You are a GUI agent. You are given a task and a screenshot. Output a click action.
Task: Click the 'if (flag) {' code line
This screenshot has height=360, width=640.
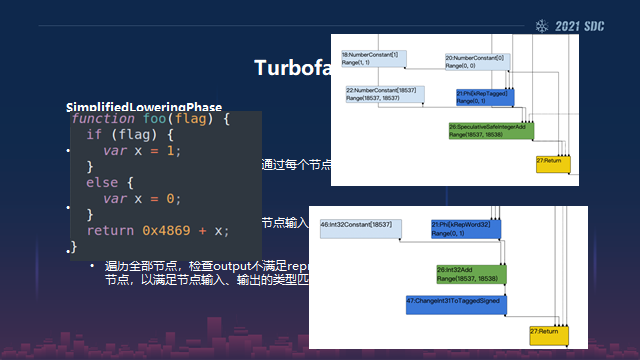130,135
